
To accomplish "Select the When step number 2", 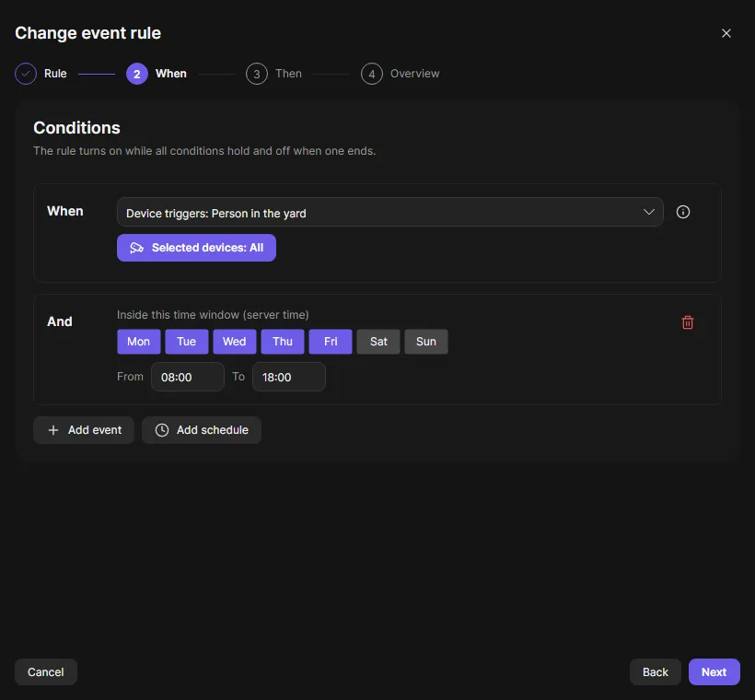I will 137,74.
